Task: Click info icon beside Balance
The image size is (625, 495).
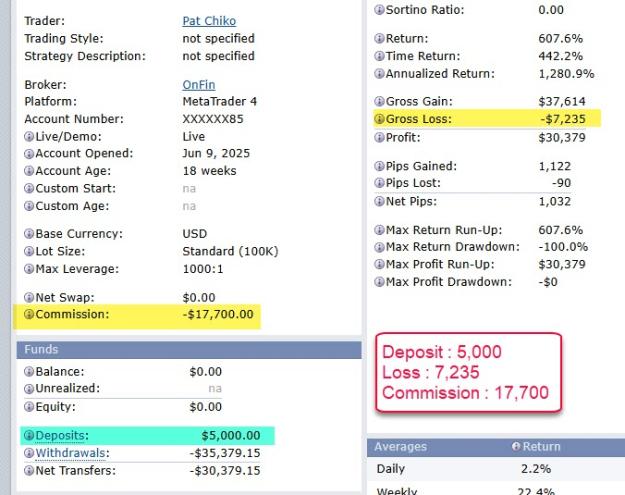Action: point(29,372)
